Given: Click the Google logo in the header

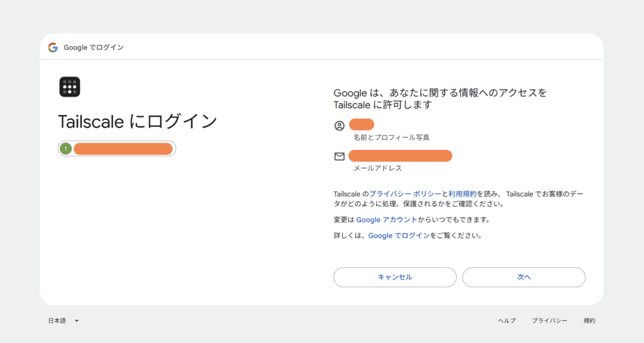Looking at the screenshot, I should coord(53,48).
